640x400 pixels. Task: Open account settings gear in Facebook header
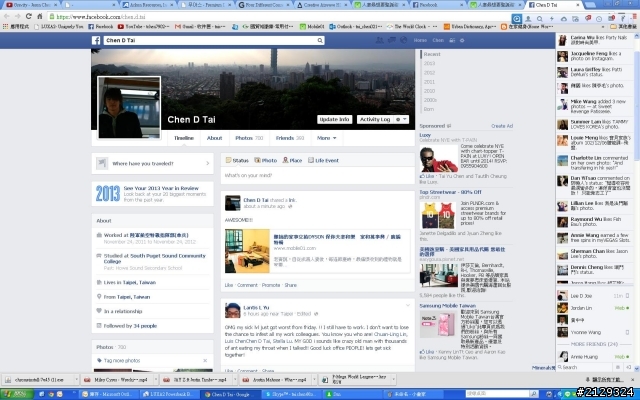coord(462,40)
